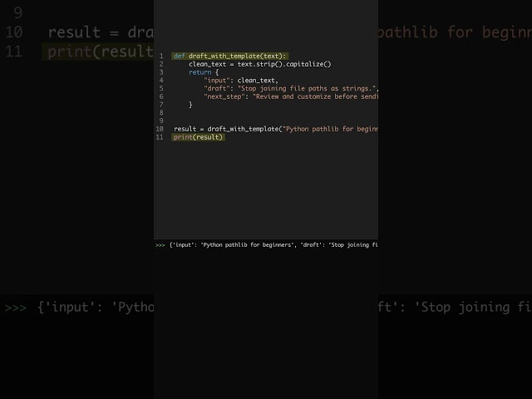Click small line number 3 in the center gutter
The height and width of the screenshot is (399, 532).
[161, 72]
